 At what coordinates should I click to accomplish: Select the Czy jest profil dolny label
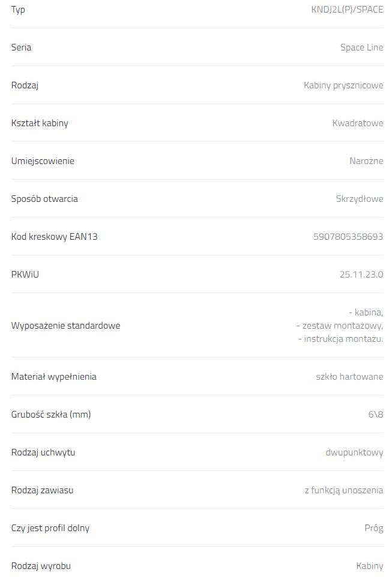(50, 528)
